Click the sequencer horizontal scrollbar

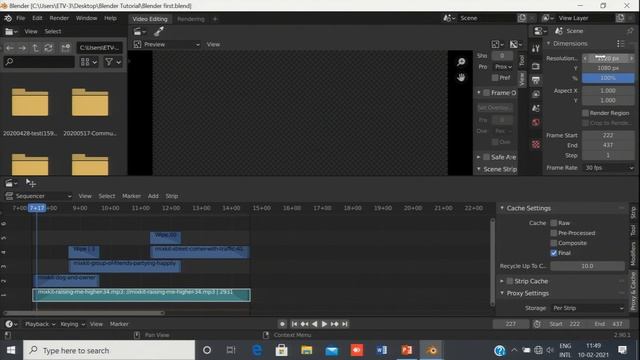[x=84, y=313]
